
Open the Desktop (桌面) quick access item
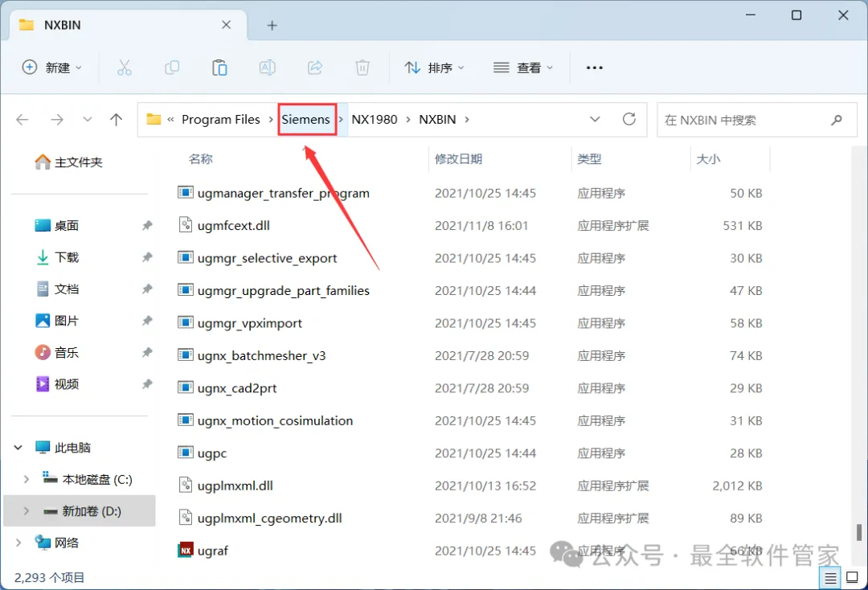(67, 225)
